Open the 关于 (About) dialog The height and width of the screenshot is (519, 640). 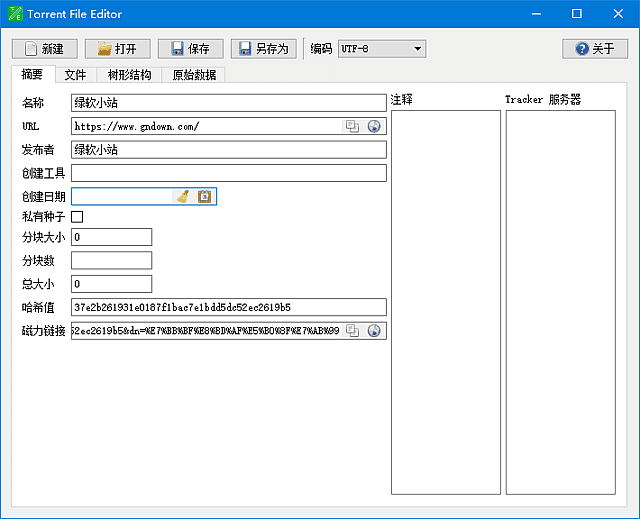[595, 48]
